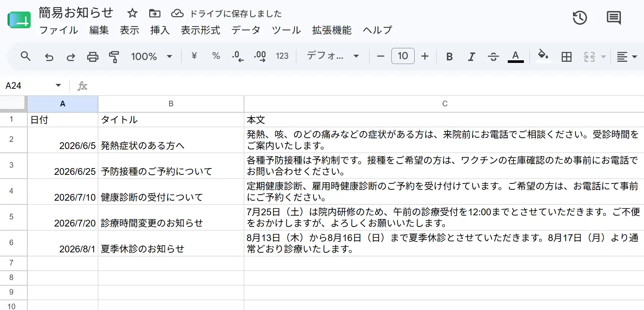Viewport: 644px width, 310px height.
Task: Click the horizontal align icon
Action: click(x=622, y=57)
